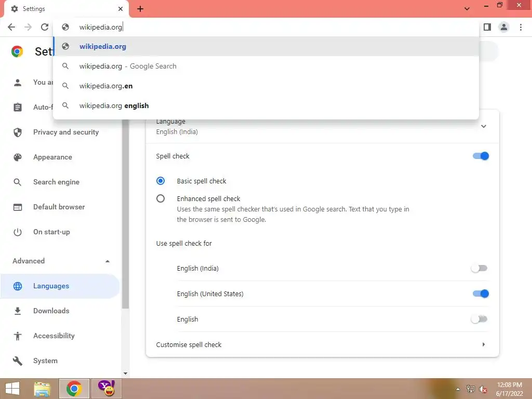Screen dimensions: 532x399
Task: Close the Settings tab
Action: point(121,9)
